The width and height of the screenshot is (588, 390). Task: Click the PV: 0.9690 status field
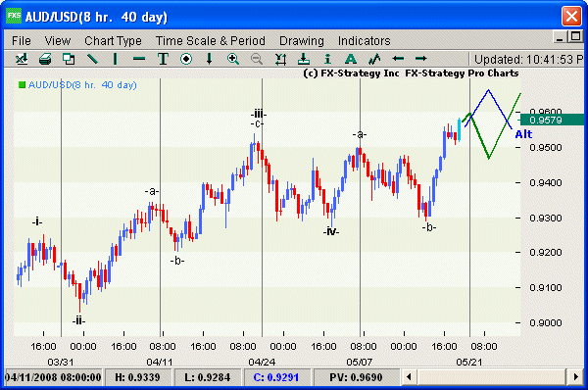click(356, 377)
